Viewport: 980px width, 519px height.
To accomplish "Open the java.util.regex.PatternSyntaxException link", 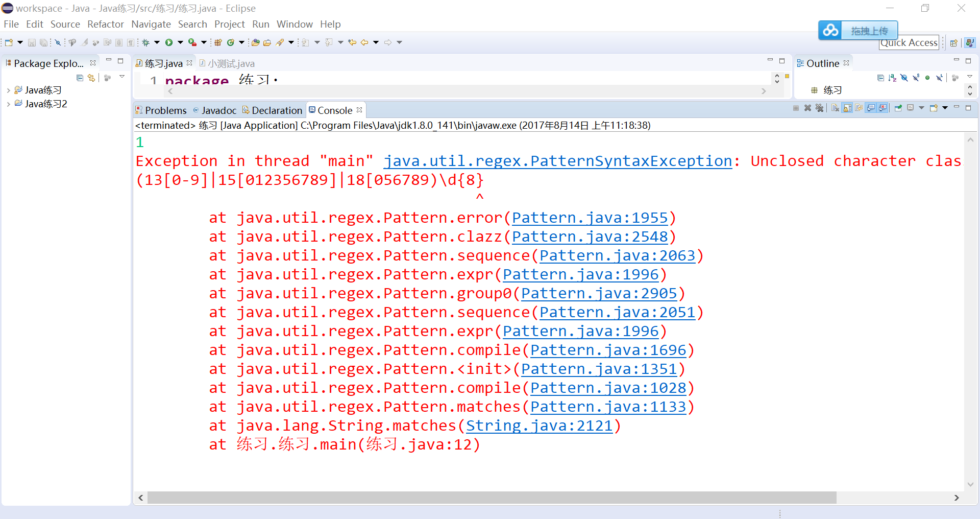I will [x=558, y=161].
